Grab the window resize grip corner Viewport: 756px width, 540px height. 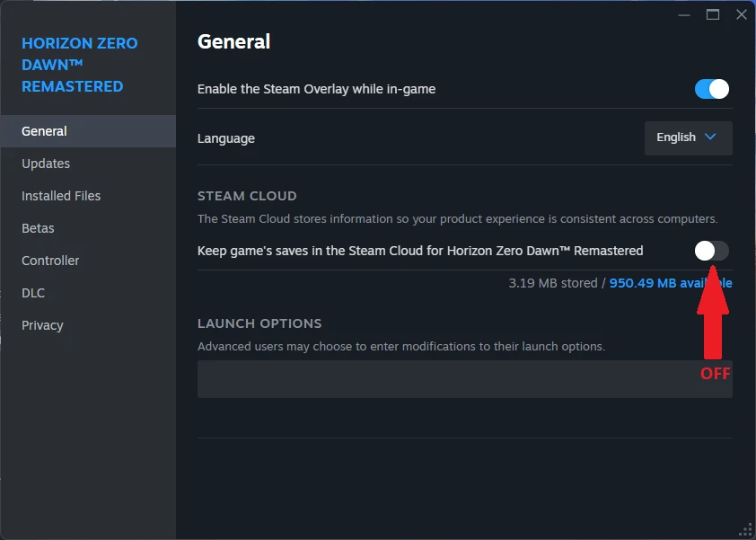point(746,530)
